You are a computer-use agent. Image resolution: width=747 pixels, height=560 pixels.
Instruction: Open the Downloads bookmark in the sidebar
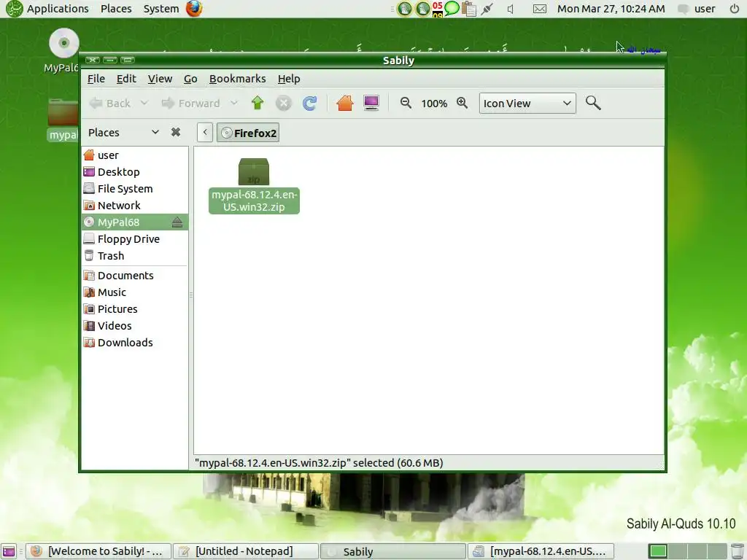(135, 343)
